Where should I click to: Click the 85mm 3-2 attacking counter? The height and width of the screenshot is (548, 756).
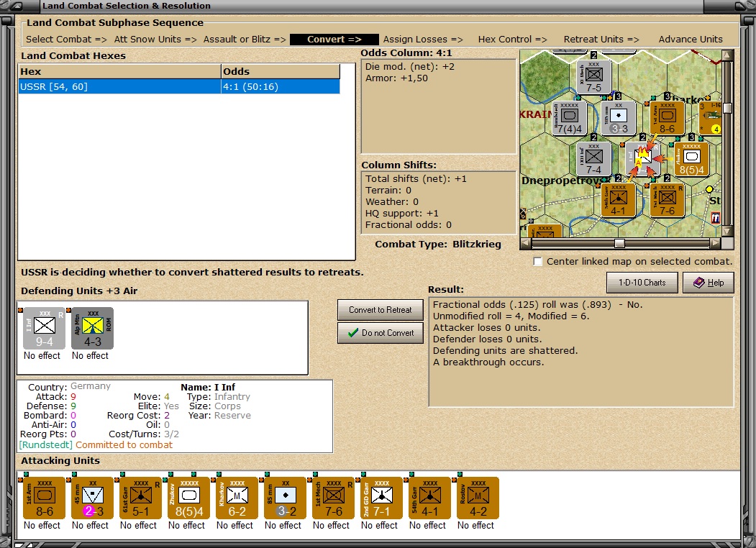click(283, 498)
